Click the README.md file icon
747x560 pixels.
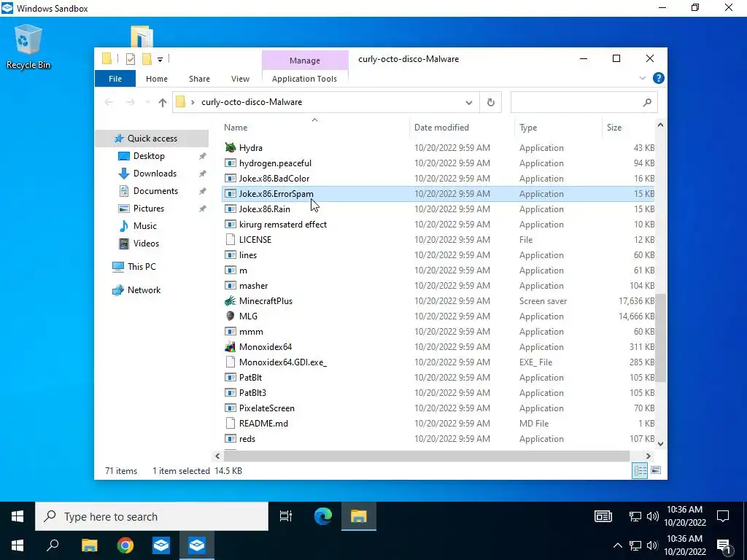[x=231, y=424]
